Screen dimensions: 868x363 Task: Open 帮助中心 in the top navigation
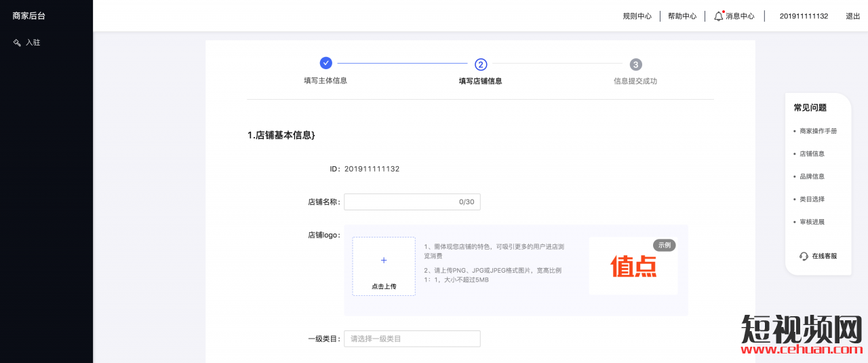[682, 16]
